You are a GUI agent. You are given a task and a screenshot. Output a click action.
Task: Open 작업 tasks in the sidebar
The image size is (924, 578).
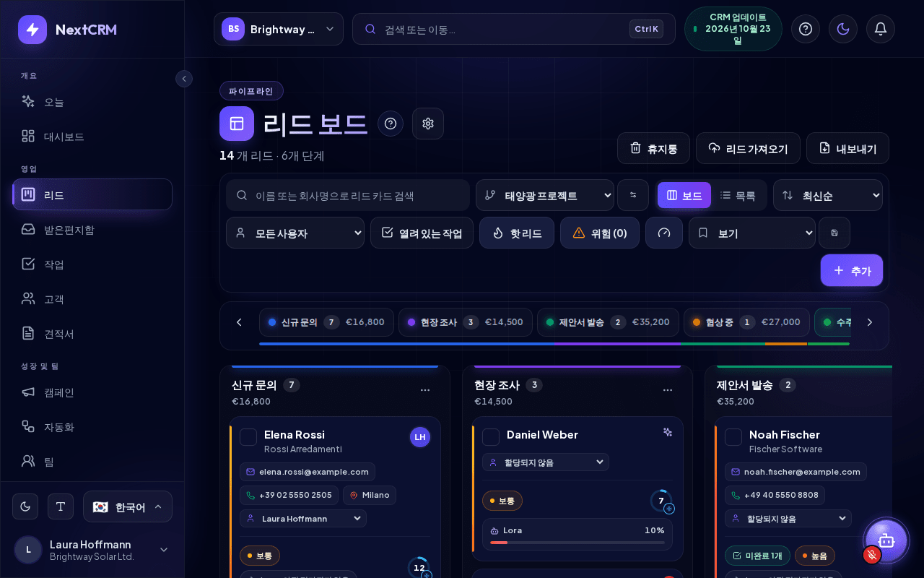click(92, 264)
